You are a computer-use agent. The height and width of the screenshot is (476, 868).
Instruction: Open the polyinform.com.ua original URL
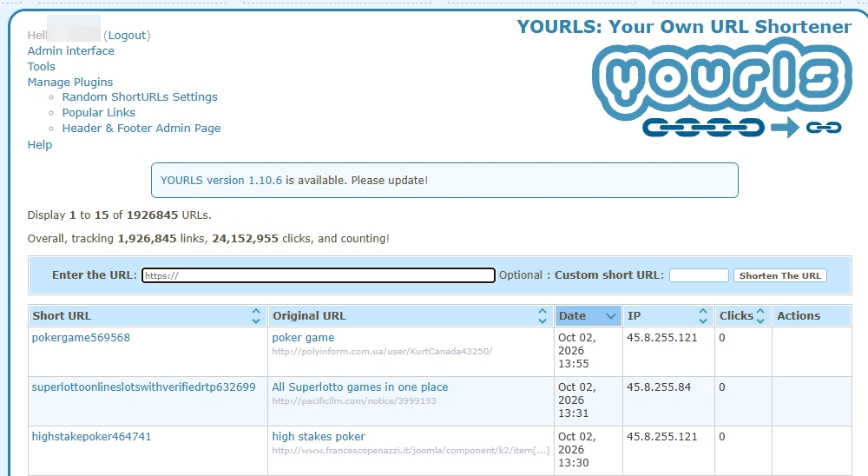pyautogui.click(x=382, y=351)
